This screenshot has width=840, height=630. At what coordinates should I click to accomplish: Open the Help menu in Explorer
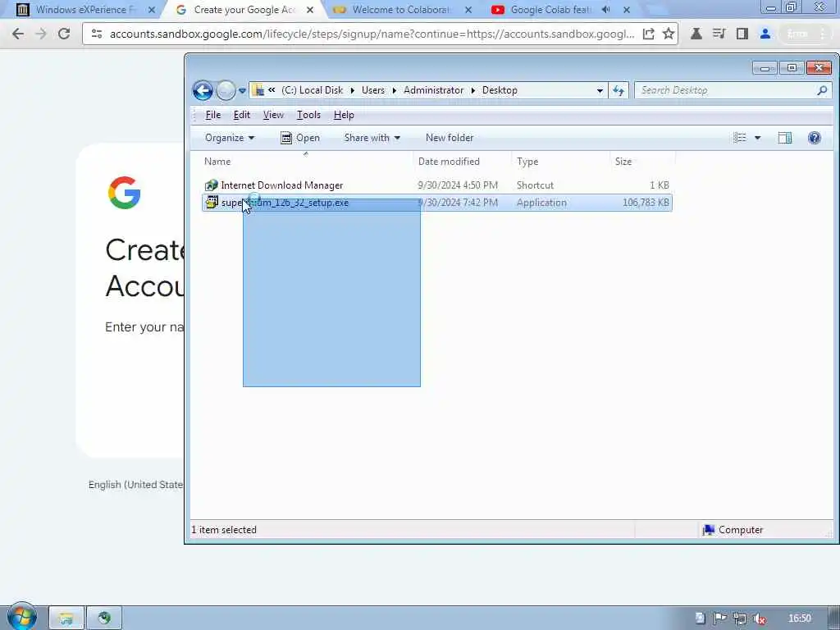click(x=344, y=115)
